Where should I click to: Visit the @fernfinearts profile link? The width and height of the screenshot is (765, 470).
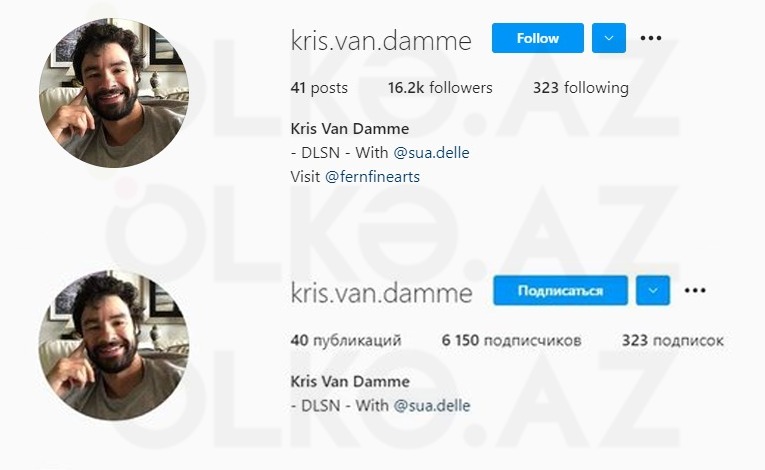(x=372, y=177)
